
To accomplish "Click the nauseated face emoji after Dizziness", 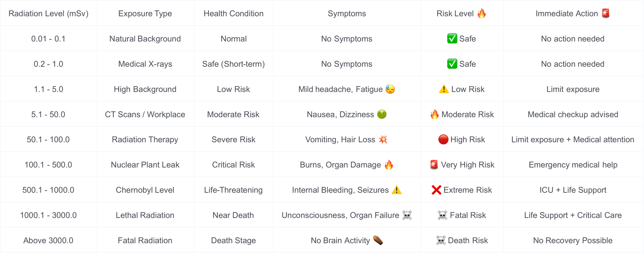I will [x=382, y=114].
